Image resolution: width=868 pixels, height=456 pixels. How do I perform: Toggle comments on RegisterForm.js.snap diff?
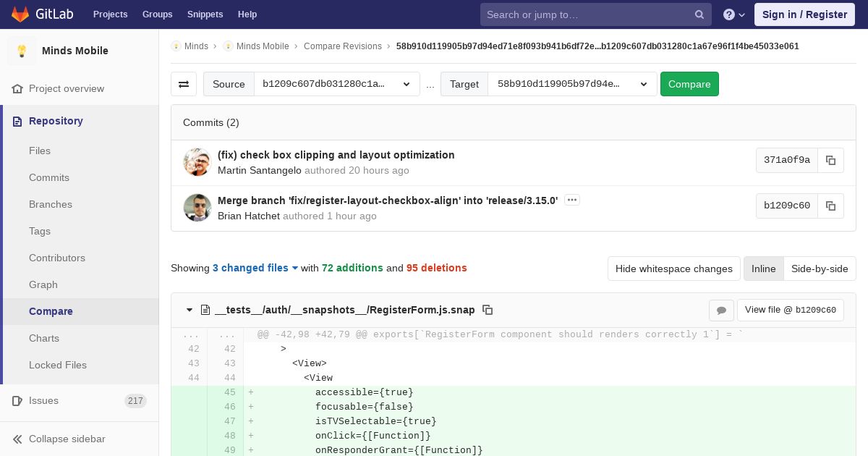pyautogui.click(x=721, y=311)
